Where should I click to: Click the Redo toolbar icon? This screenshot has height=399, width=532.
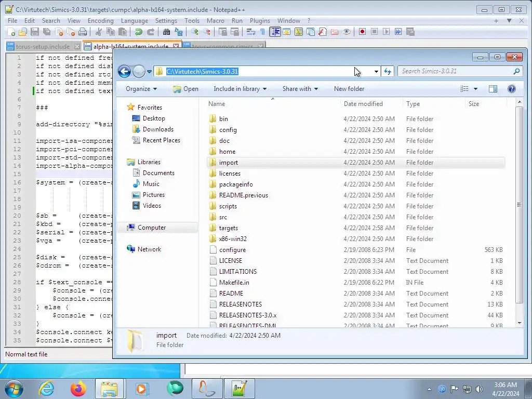tap(150, 32)
